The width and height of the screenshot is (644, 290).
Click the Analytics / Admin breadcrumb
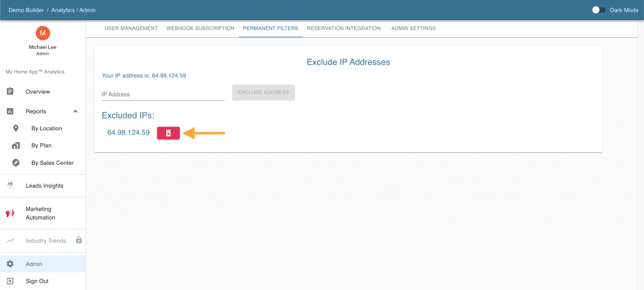pos(74,10)
